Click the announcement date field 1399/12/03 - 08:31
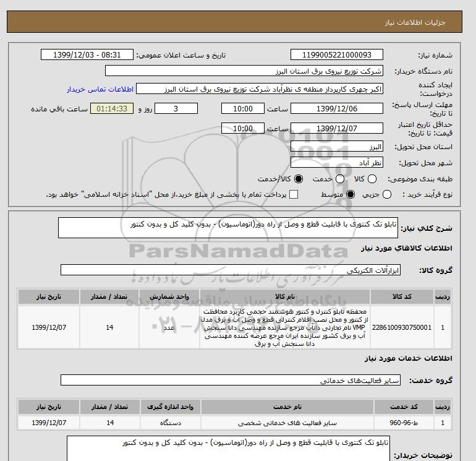The height and width of the screenshot is (461, 476). pyautogui.click(x=87, y=54)
